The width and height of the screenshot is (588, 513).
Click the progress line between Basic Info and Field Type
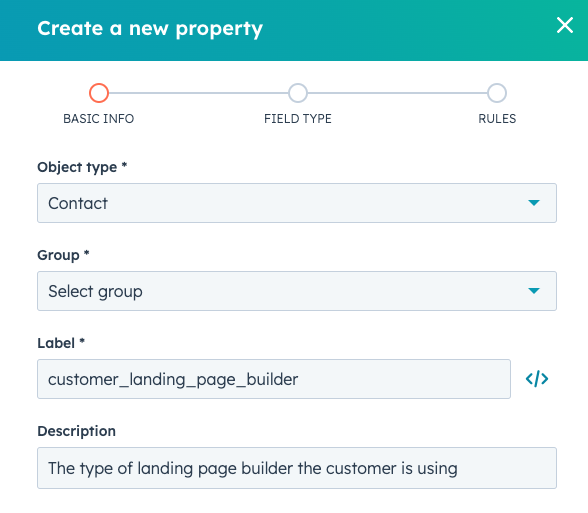click(198, 93)
